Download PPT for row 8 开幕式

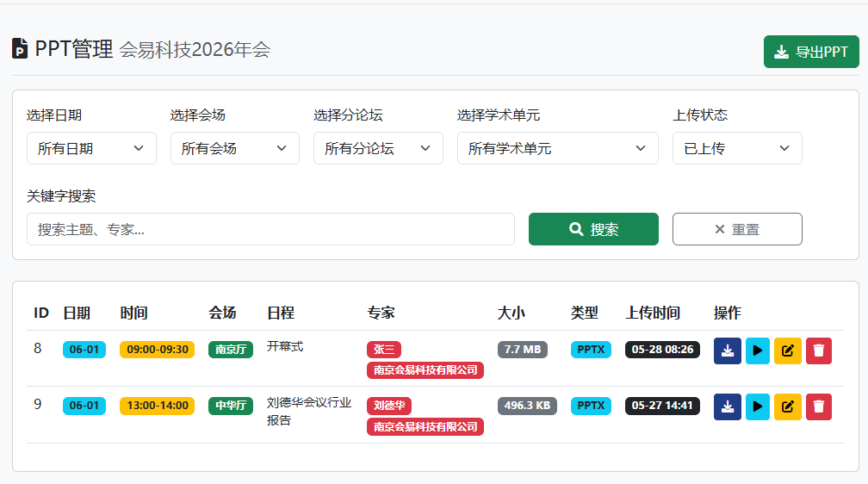tap(728, 351)
